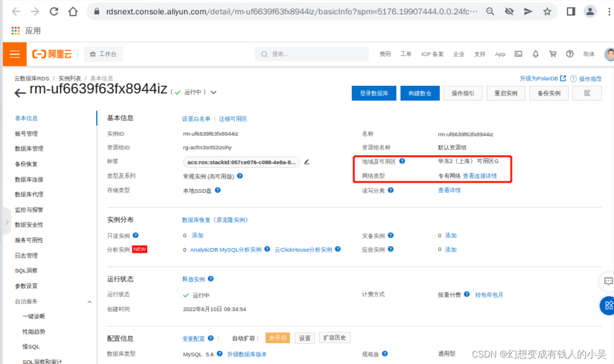Click the orange hamburger menu icon

[14, 54]
